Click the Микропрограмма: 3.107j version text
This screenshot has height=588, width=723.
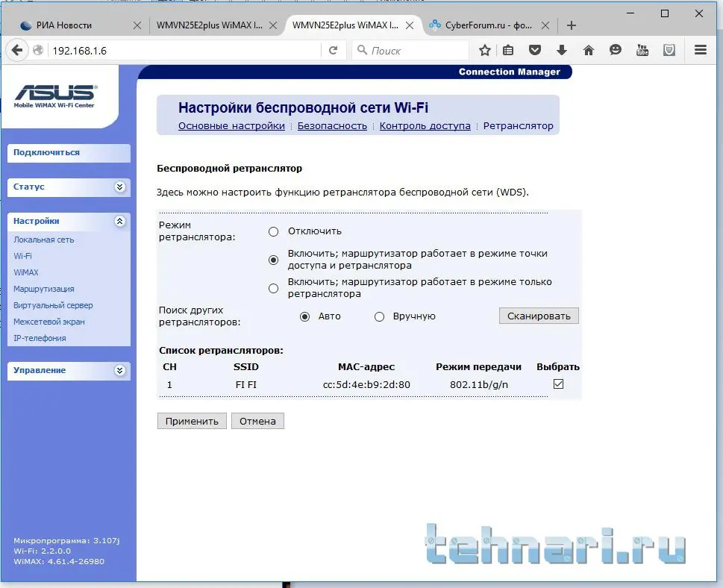coord(66,540)
